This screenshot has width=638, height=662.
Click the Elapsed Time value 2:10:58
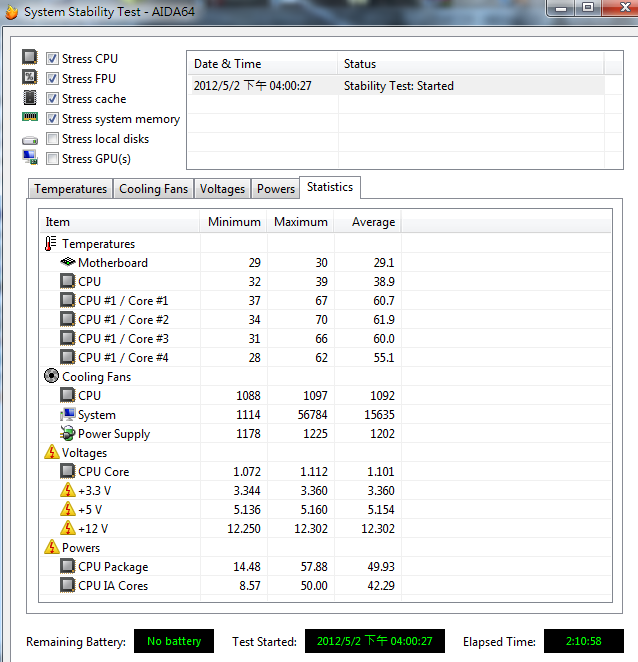pos(584,641)
